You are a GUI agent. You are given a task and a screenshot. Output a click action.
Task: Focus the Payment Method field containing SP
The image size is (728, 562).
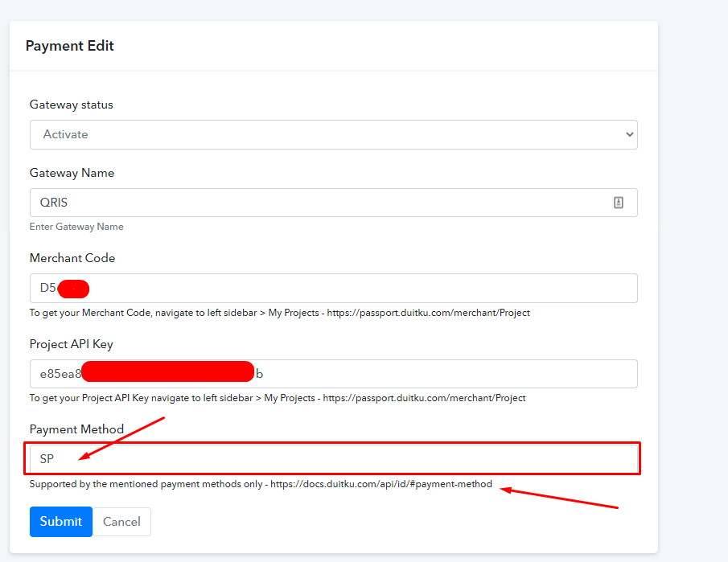pyautogui.click(x=338, y=459)
